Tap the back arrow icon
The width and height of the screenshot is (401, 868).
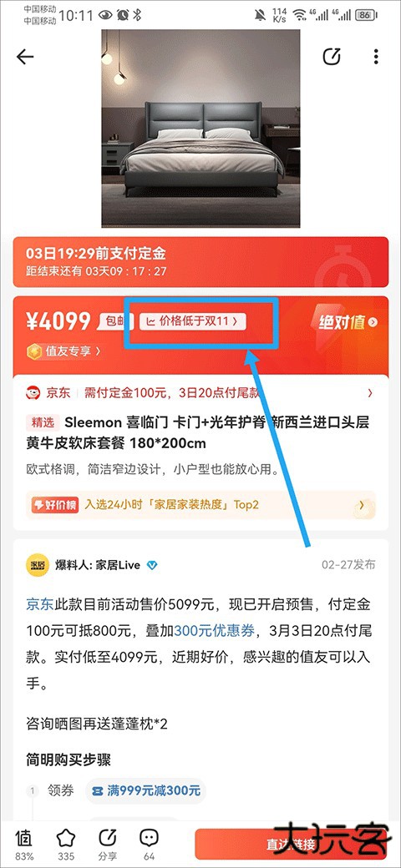point(25,57)
